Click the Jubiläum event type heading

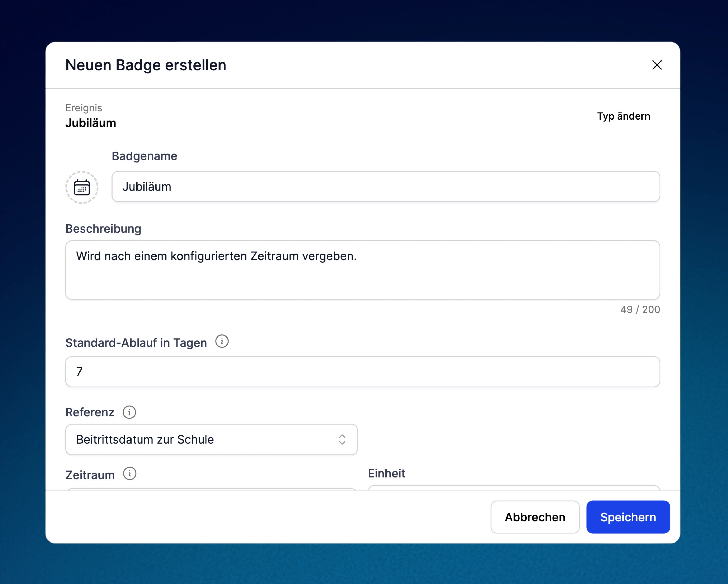[91, 123]
